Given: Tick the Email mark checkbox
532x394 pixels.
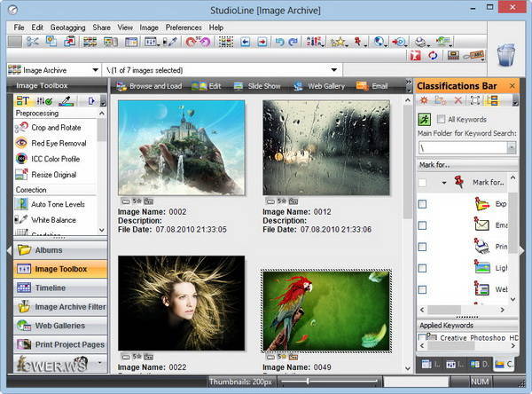Looking at the screenshot, I should coord(422,225).
